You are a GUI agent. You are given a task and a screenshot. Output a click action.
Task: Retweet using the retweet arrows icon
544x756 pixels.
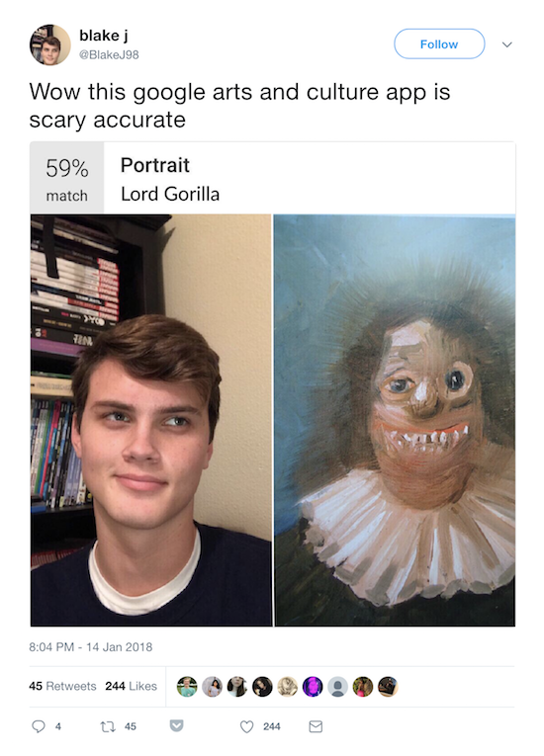(x=107, y=726)
